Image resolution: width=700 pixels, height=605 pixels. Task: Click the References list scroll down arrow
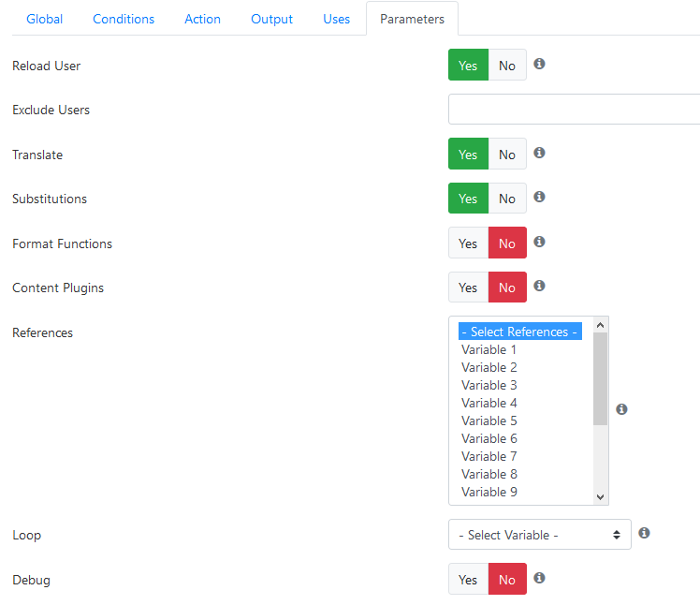(x=601, y=497)
